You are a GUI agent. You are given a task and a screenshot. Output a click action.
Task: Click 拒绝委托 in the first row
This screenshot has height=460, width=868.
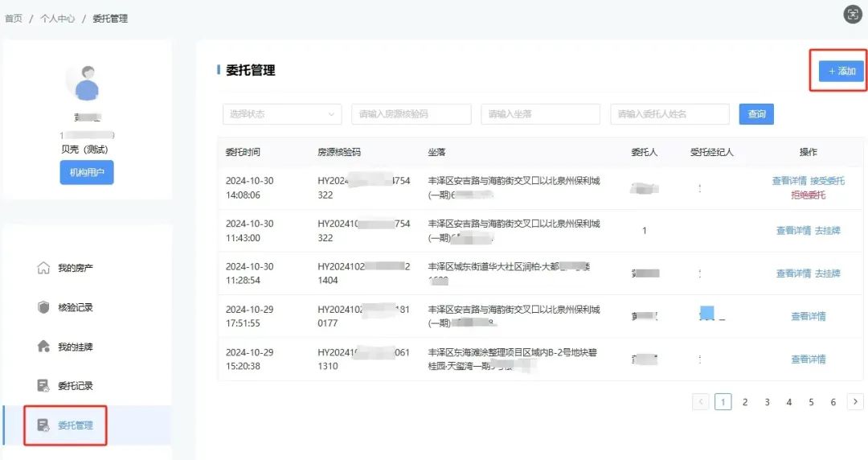(x=809, y=195)
